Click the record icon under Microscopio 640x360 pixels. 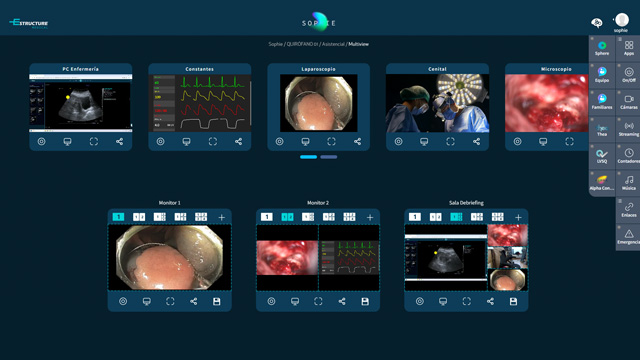[x=517, y=142]
